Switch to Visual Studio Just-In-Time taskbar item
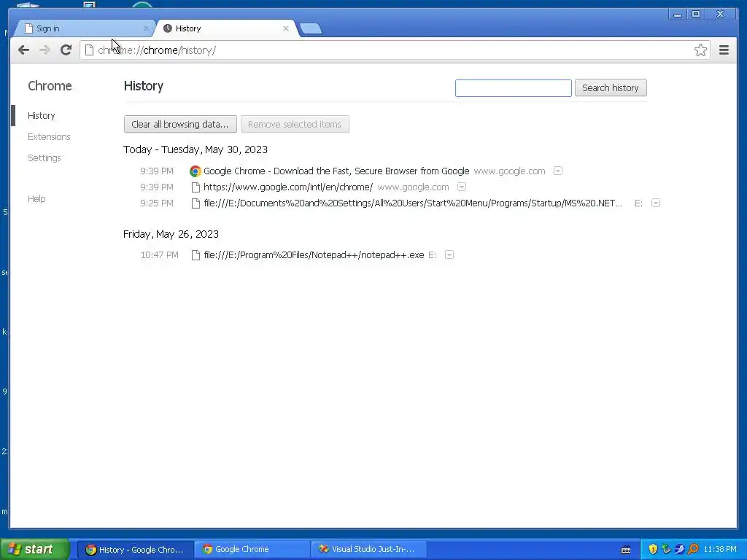This screenshot has height=560, width=747. click(368, 550)
